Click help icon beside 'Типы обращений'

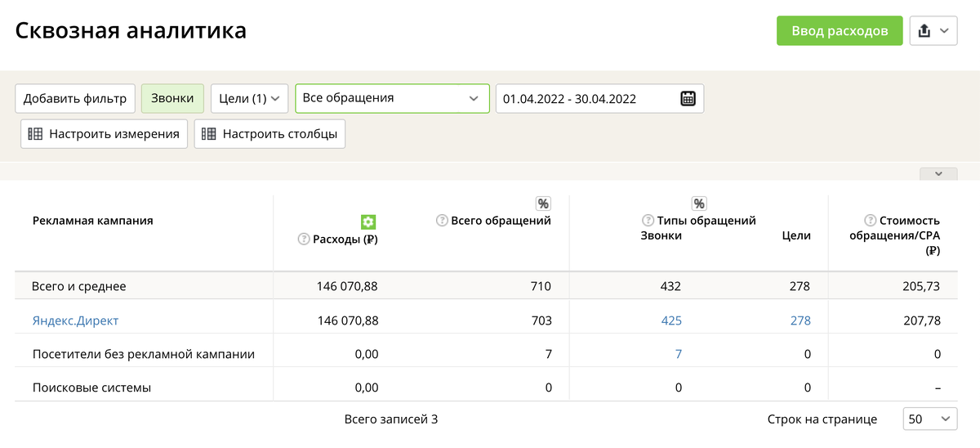[x=648, y=221]
